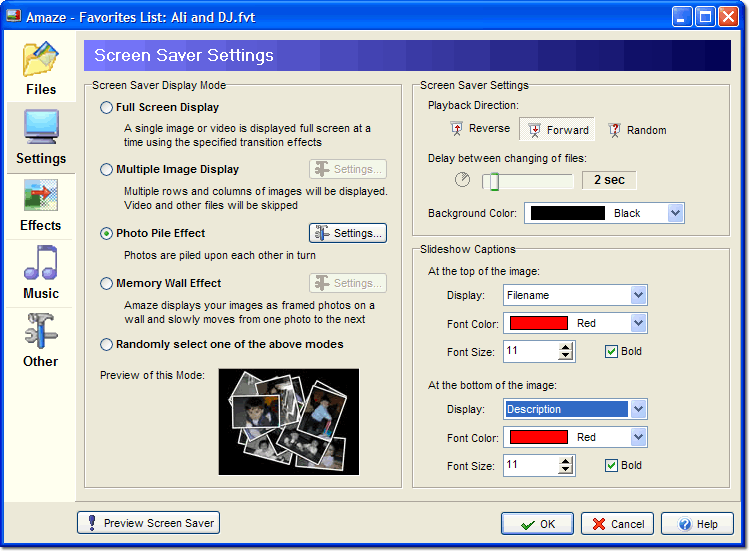Switch to the Settings tab label

click(x=41, y=158)
